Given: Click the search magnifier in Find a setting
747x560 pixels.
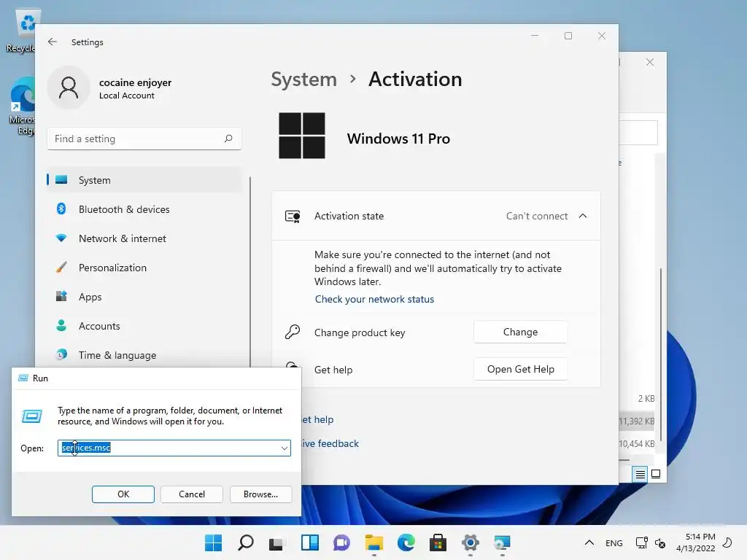Looking at the screenshot, I should point(228,139).
